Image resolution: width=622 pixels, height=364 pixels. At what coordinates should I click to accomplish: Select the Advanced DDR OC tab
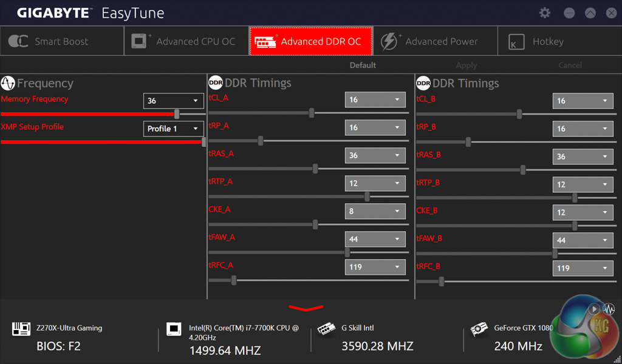coord(311,41)
